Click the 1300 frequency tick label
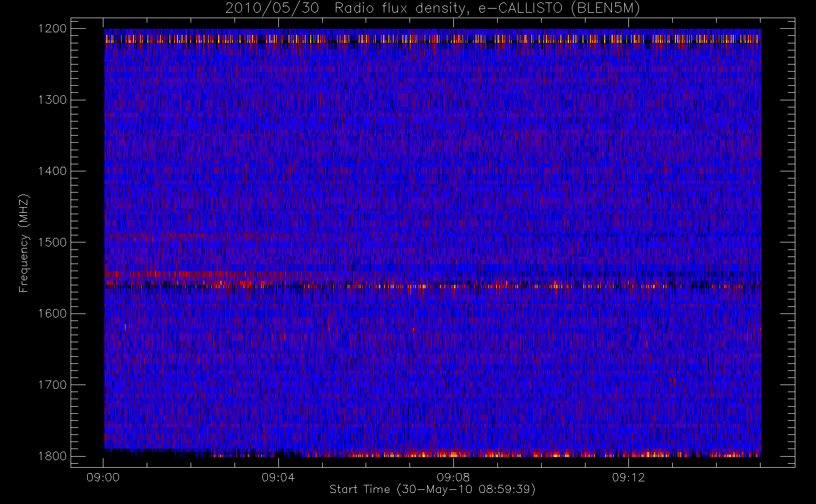 [x=52, y=100]
